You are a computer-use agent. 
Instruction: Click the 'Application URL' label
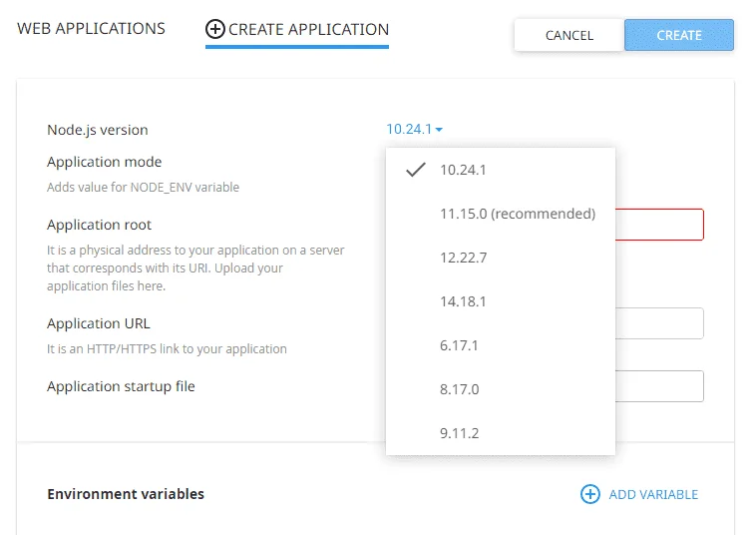click(99, 323)
